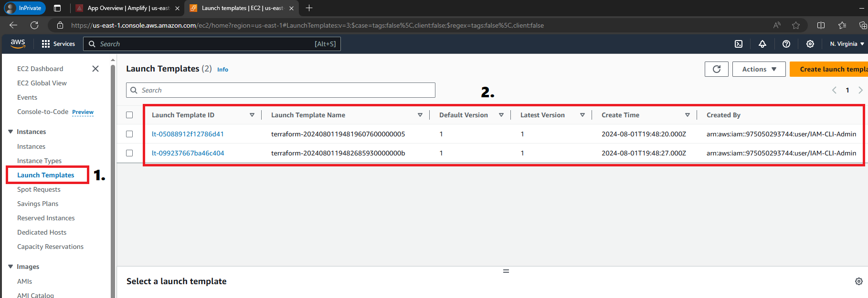Open Capacity Reservations page

50,247
